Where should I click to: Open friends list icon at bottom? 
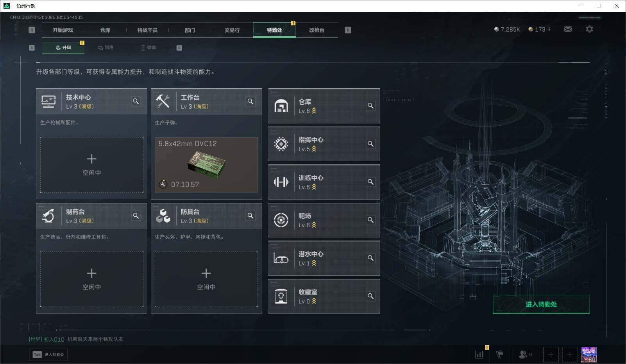(x=525, y=354)
